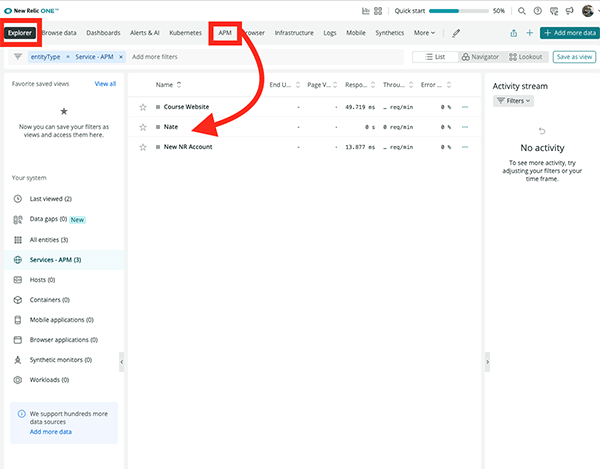This screenshot has height=469, width=600.
Task: Open the Kubernetes tab
Action: pyautogui.click(x=185, y=33)
